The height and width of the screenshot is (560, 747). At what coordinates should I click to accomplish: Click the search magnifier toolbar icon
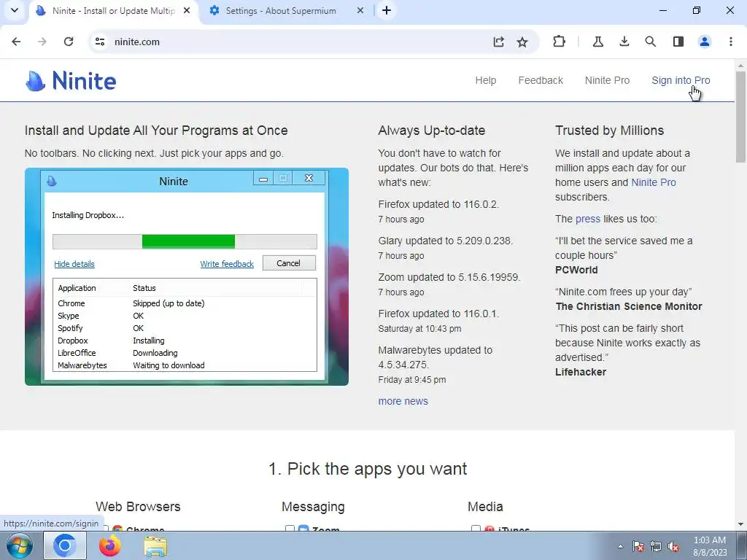click(x=650, y=42)
